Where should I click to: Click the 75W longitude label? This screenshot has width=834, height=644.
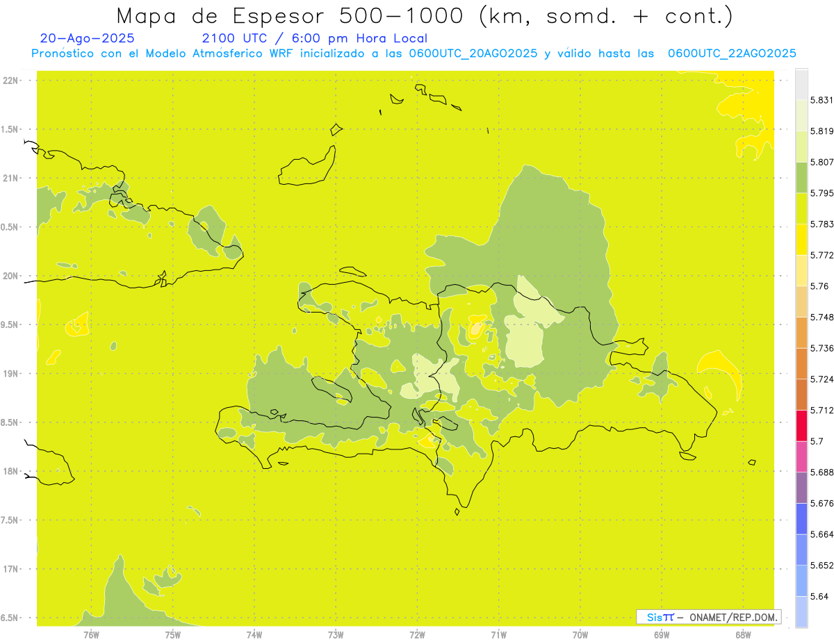pyautogui.click(x=172, y=635)
